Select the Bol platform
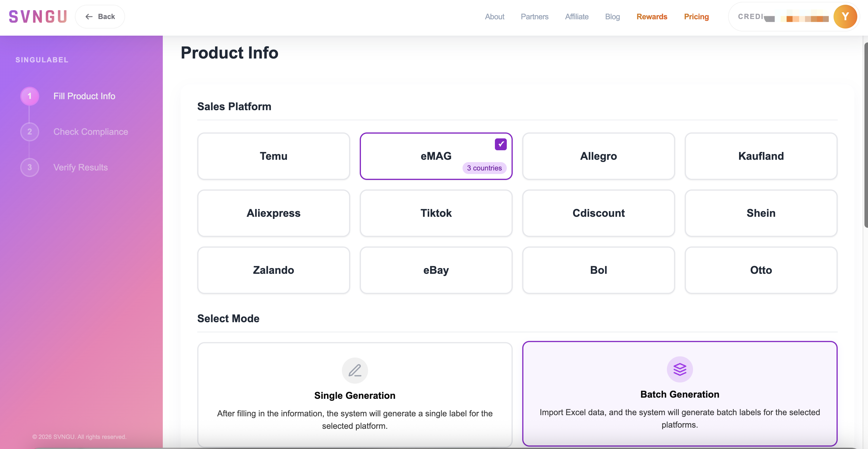Viewport: 868px width, 449px height. point(599,270)
